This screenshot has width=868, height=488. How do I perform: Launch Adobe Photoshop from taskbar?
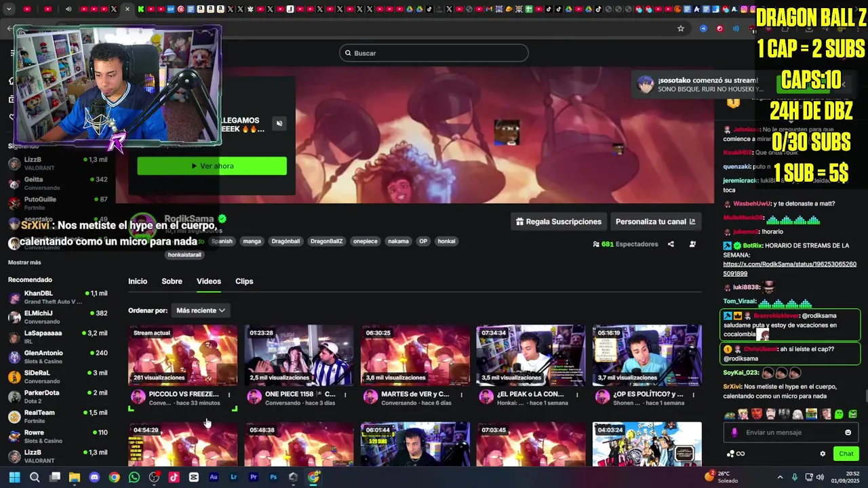point(273,477)
